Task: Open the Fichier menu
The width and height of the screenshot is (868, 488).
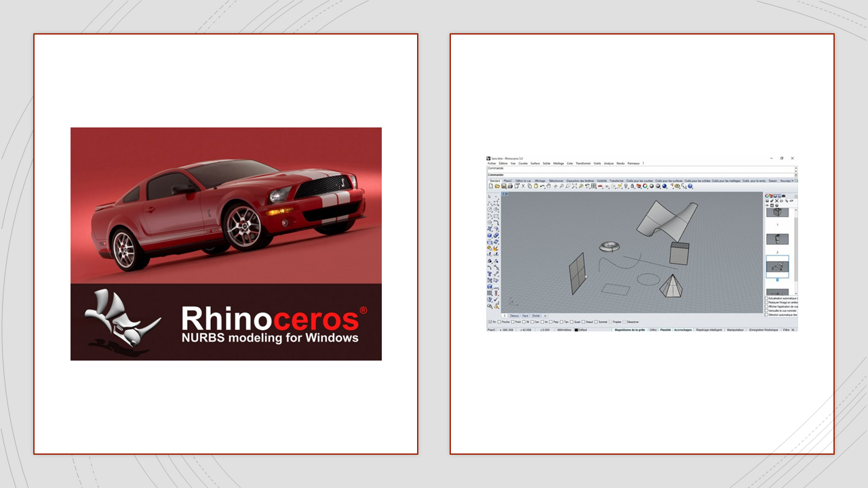Action: click(492, 163)
